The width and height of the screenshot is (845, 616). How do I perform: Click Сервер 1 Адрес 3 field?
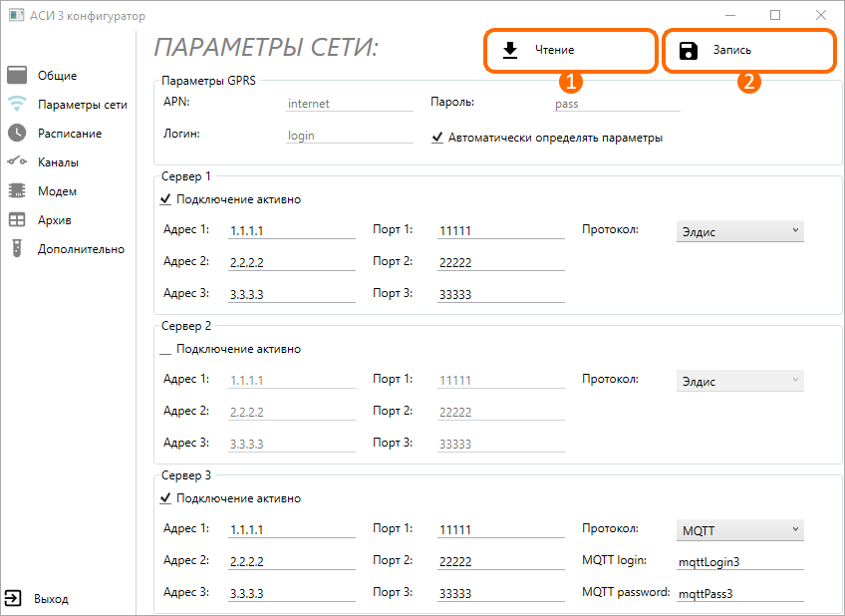coord(292,294)
